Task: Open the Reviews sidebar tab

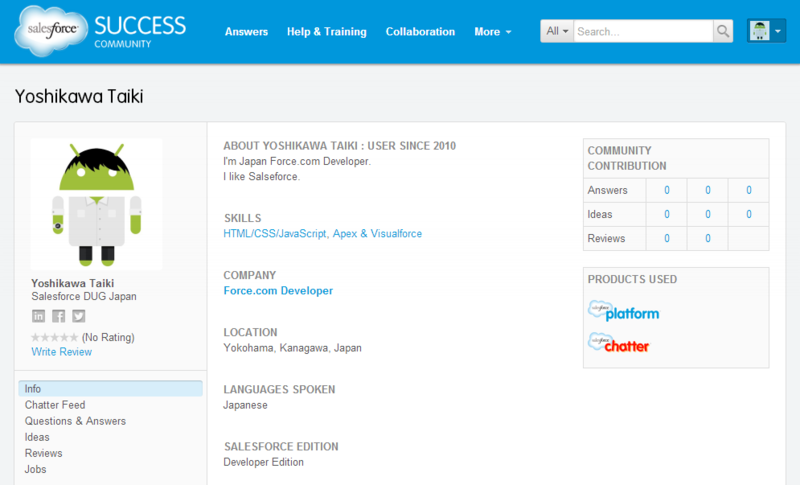Action: coord(43,453)
